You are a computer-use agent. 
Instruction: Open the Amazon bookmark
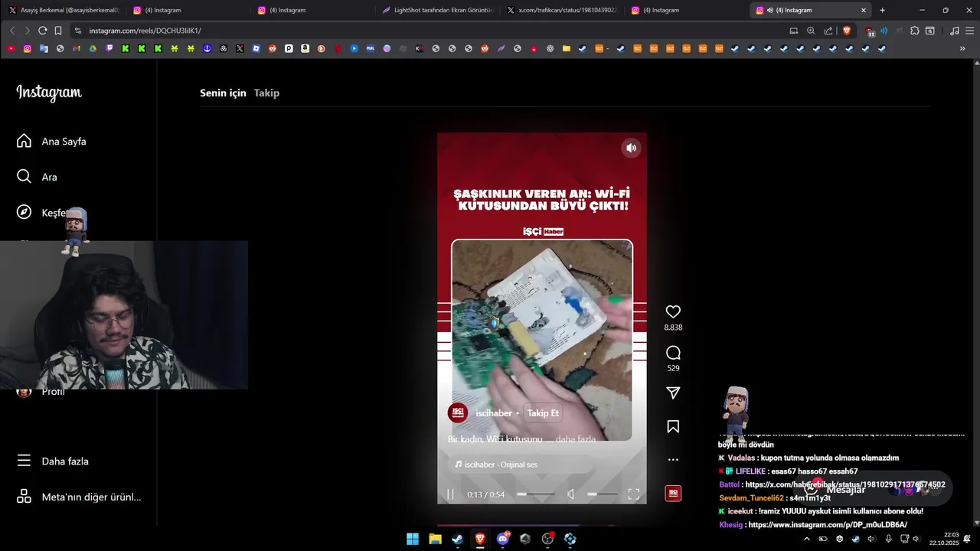[305, 48]
